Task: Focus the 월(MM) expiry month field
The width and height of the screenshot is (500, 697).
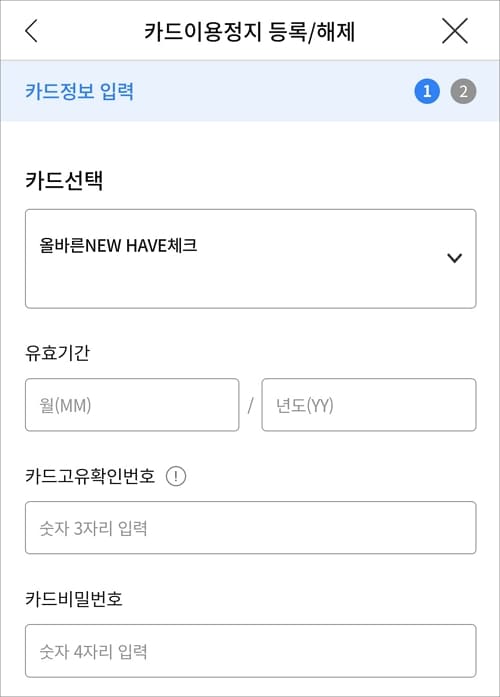Action: click(x=132, y=405)
